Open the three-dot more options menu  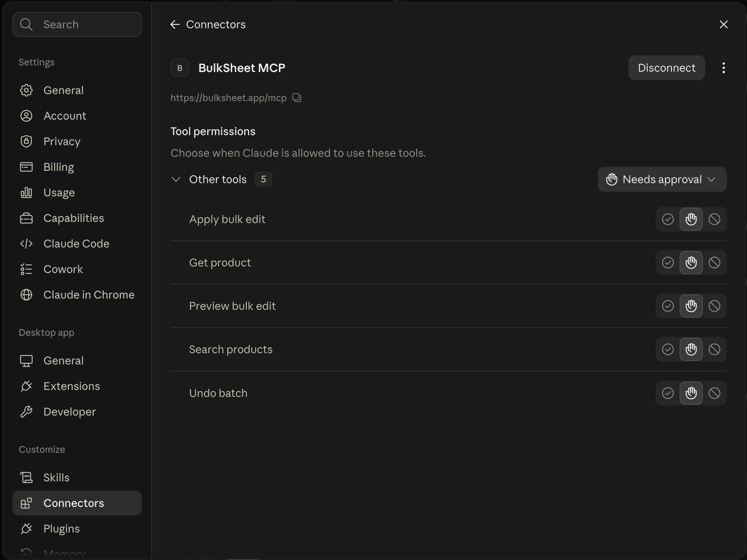tap(723, 68)
